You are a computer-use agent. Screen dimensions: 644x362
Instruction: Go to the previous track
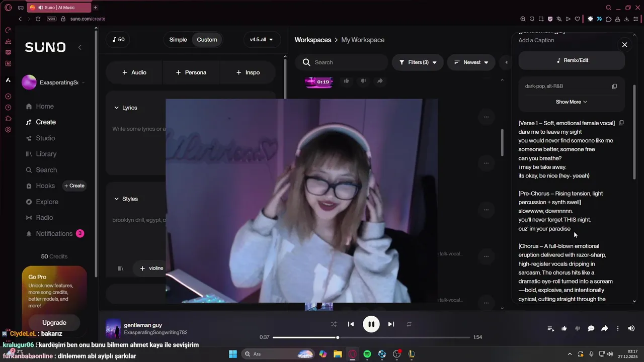[x=351, y=324]
